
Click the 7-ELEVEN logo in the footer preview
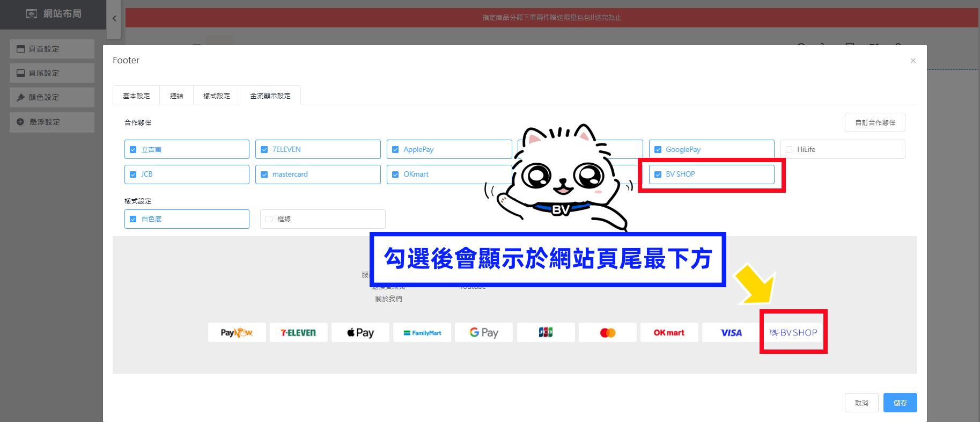[298, 332]
